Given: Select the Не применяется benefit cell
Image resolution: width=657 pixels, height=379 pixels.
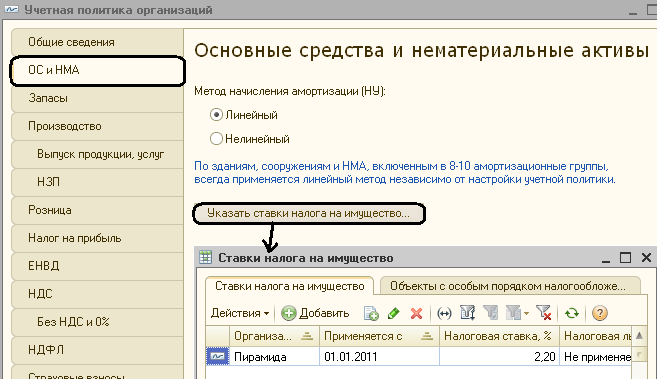Looking at the screenshot, I should pos(595,357).
